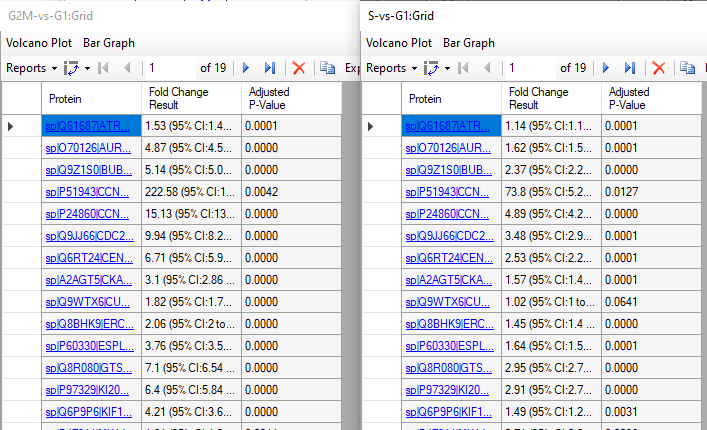Select the 2.95 fold change cell
707x430 pixels.
tap(551, 368)
